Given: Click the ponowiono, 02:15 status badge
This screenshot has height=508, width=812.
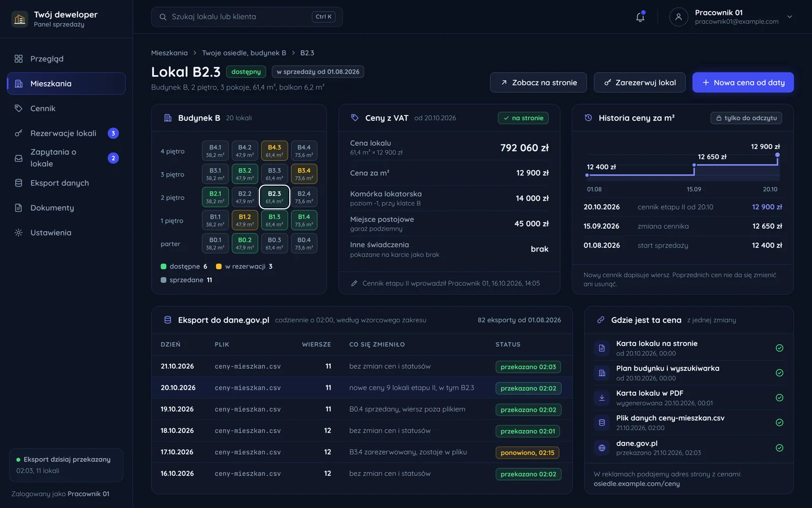Looking at the screenshot, I should click(527, 453).
